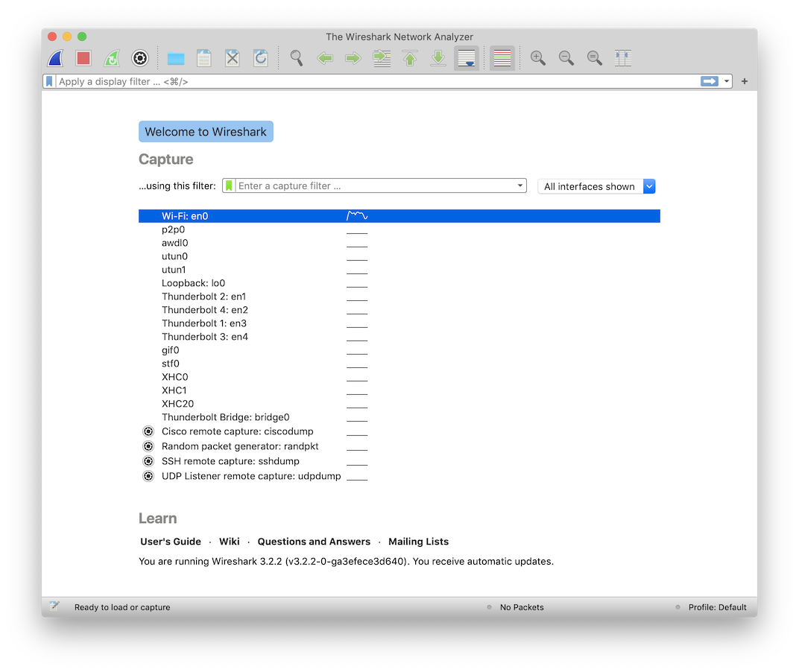Jump to the first packet arrow icon
Image resolution: width=799 pixels, height=672 pixels.
tap(410, 58)
